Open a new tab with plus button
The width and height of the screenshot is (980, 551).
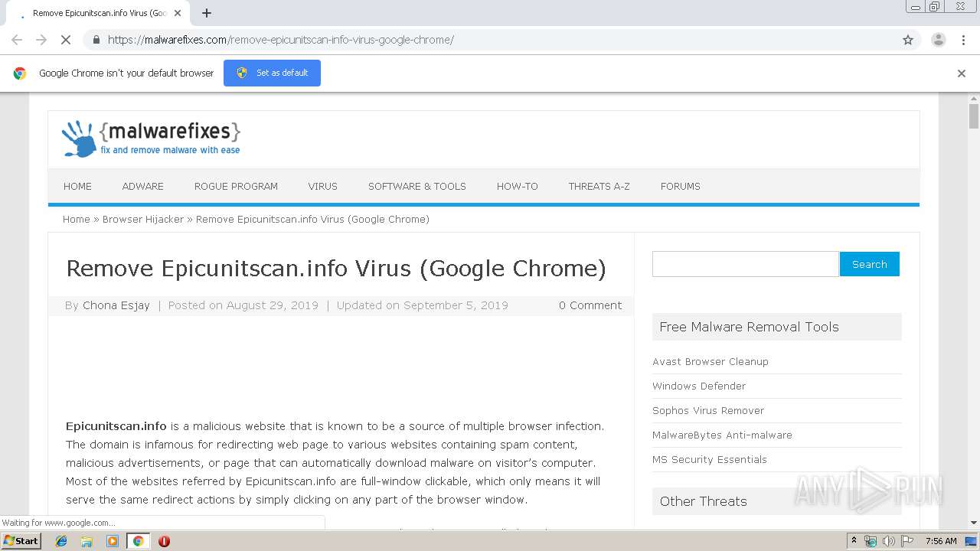(x=207, y=13)
